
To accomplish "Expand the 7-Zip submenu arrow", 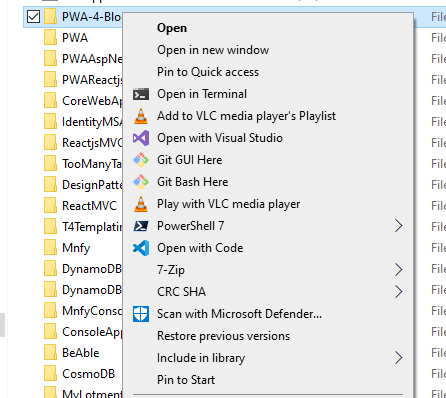I will tap(399, 270).
